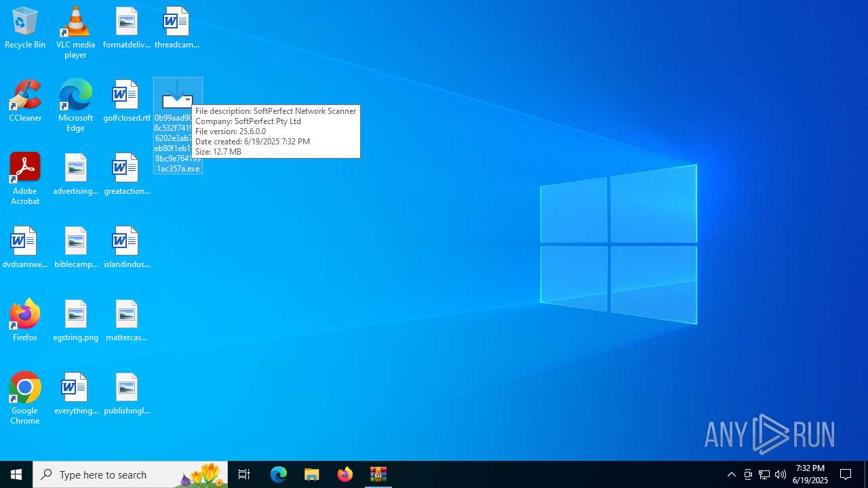The image size is (868, 488).
Task: Open Google Chrome desktop shortcut
Action: point(25,399)
